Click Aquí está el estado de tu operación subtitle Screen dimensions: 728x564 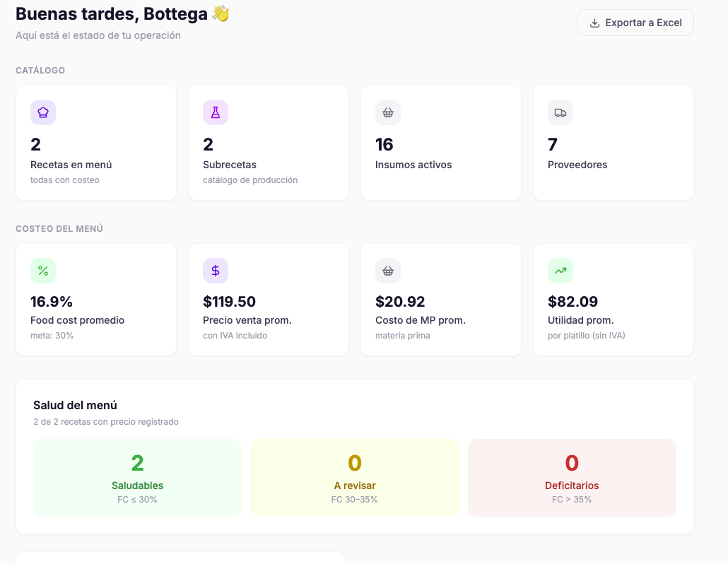point(98,35)
